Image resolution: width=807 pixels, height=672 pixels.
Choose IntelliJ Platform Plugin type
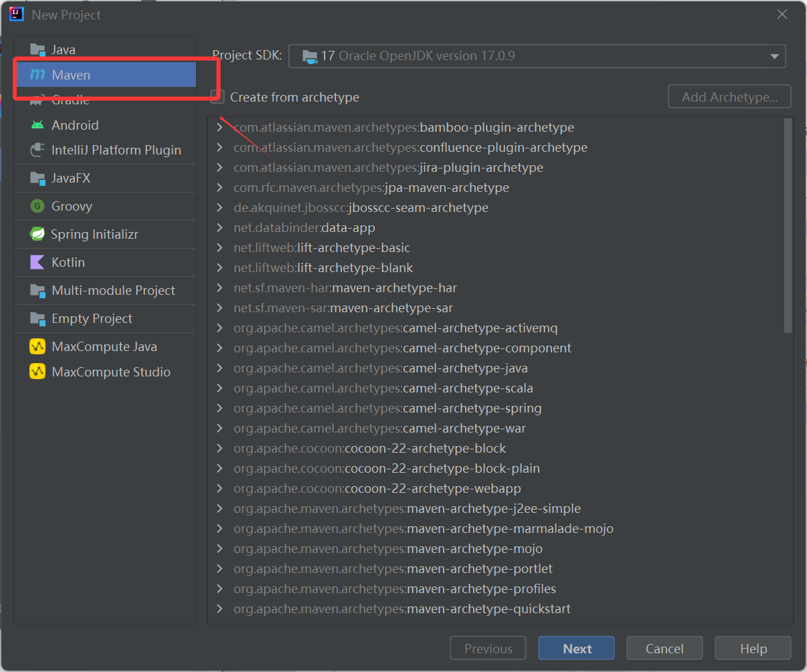point(105,150)
